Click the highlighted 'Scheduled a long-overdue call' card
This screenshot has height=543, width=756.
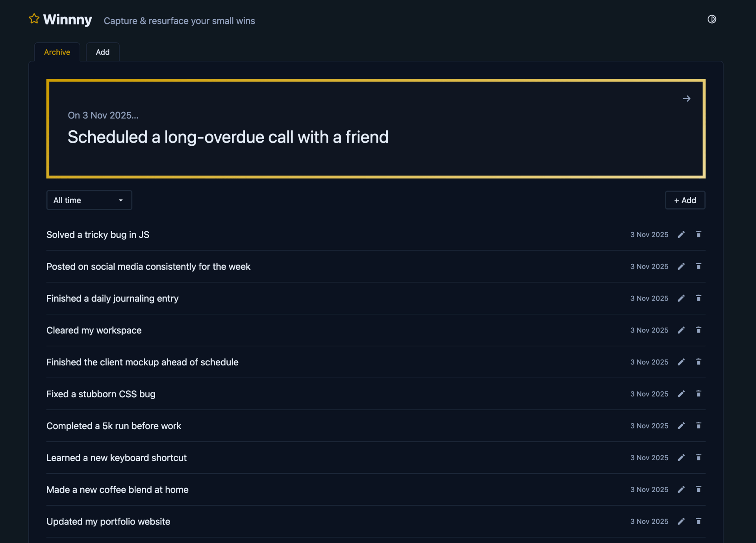click(375, 129)
